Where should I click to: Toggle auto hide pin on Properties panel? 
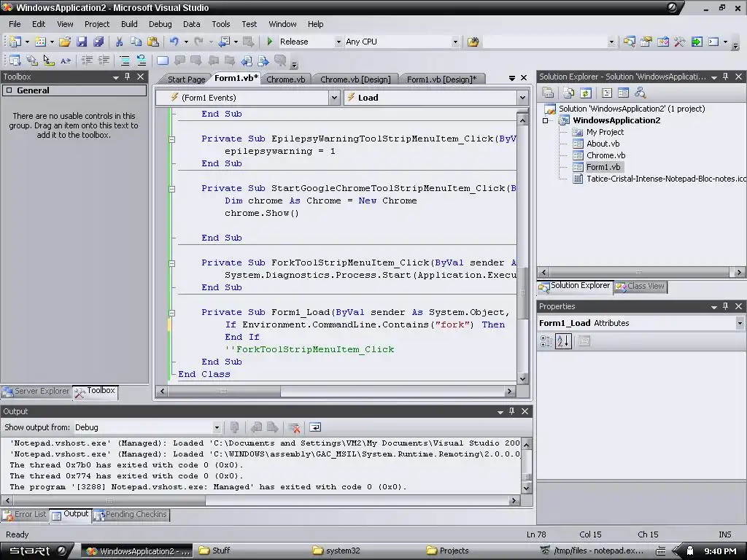click(x=725, y=306)
